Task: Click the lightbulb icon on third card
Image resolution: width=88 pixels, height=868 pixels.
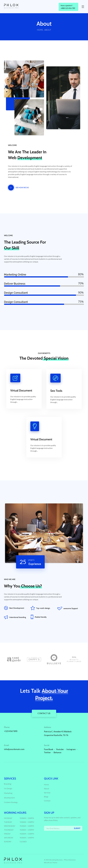Action: point(35,426)
